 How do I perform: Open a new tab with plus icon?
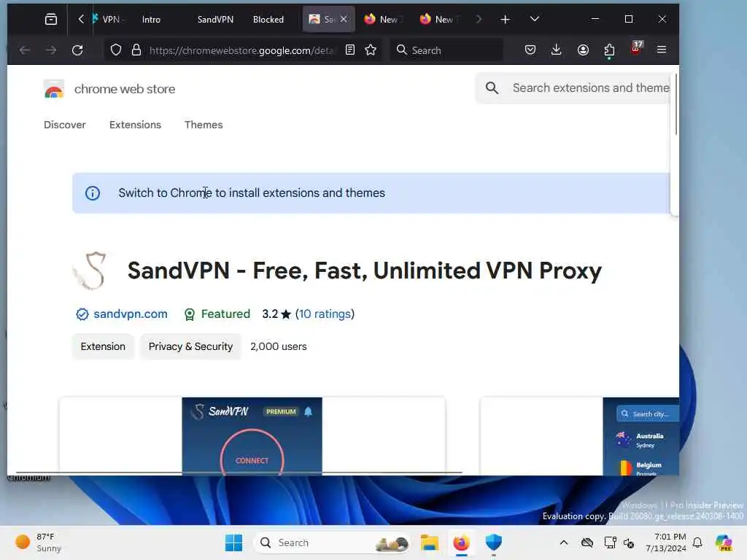[x=505, y=19]
